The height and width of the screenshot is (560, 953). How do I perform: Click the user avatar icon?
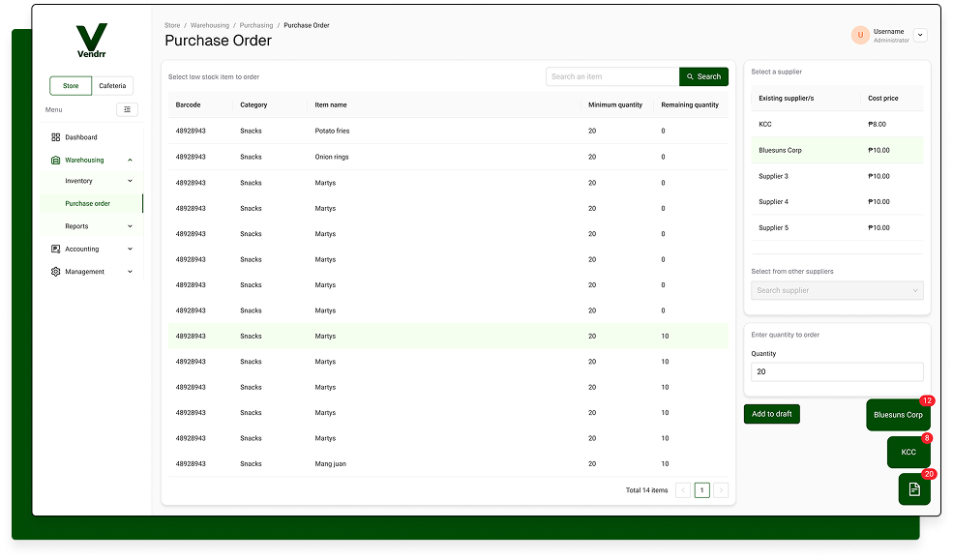pos(860,36)
